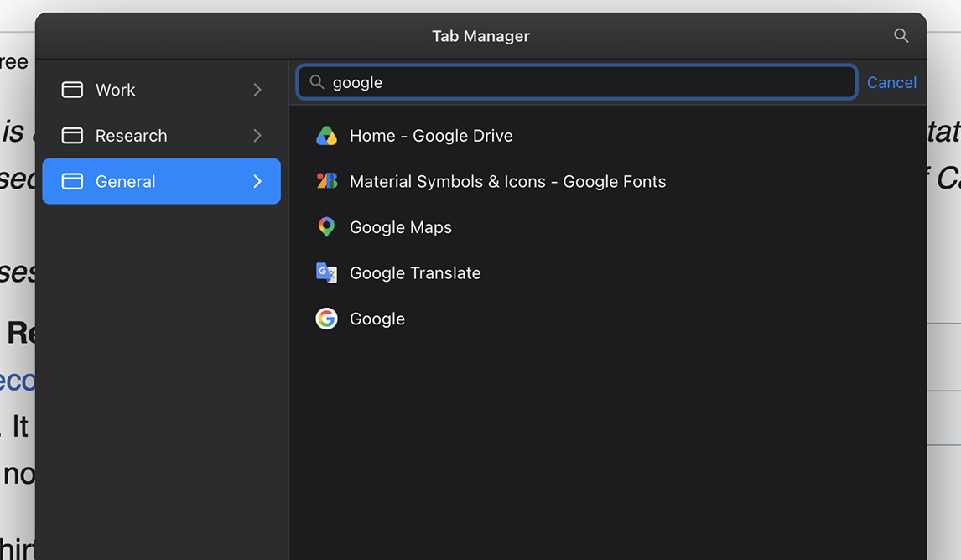961x560 pixels.
Task: Click the magnifier icon inside search field
Action: 316,81
